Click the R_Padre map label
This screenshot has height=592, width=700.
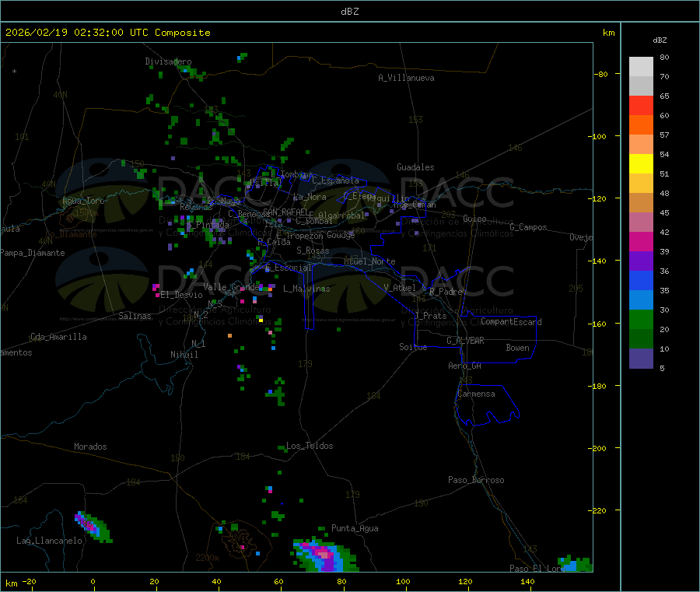pos(446,292)
